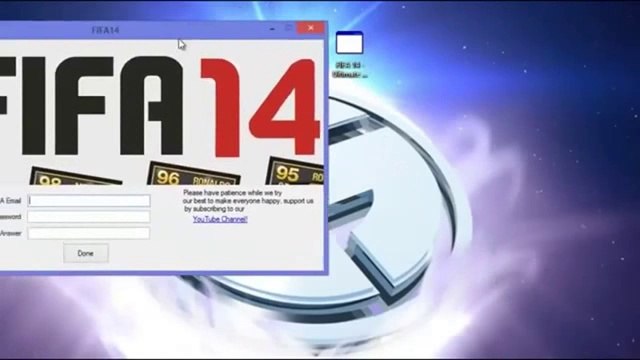Viewport: 640px width, 360px height.
Task: Minimize the FIFA14 window
Action: [x=273, y=28]
